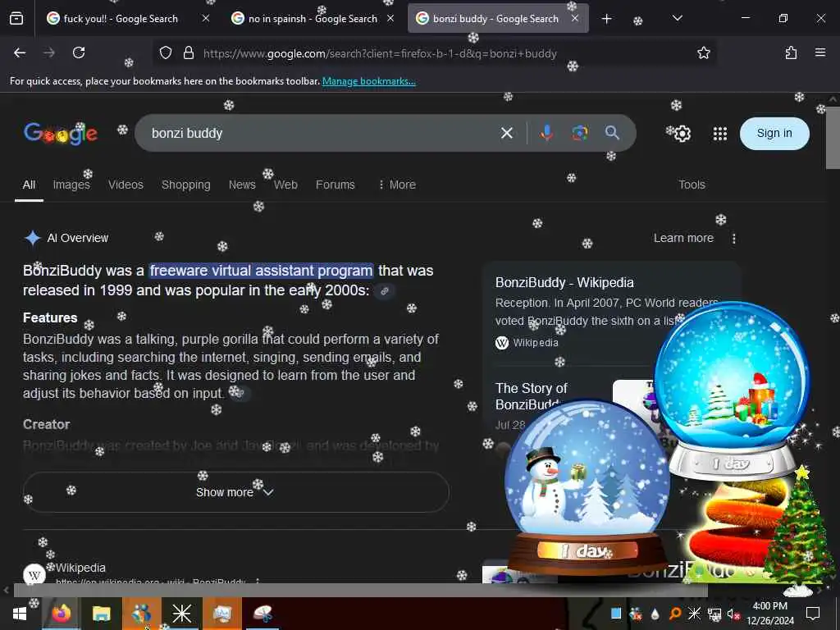The width and height of the screenshot is (840, 630).
Task: Open the Extensions puzzle icon
Action: tap(791, 52)
